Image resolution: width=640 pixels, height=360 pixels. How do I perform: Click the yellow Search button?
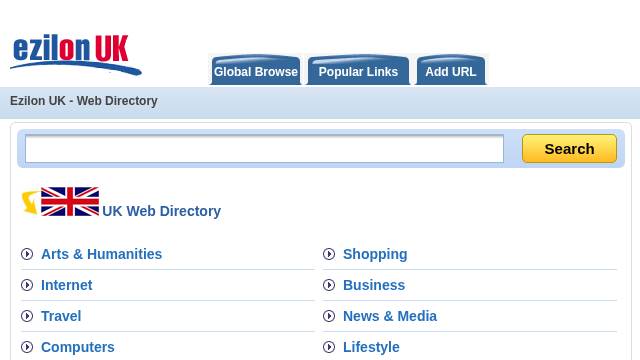click(x=569, y=149)
